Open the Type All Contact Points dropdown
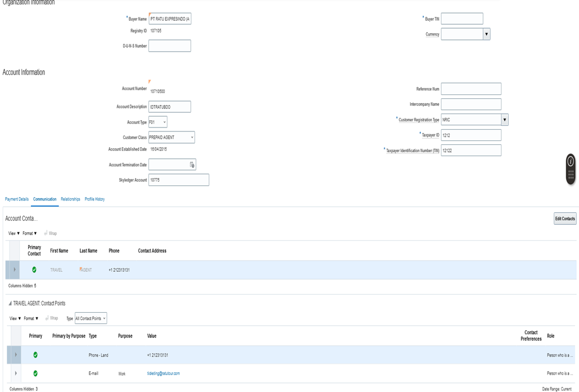 [91, 318]
